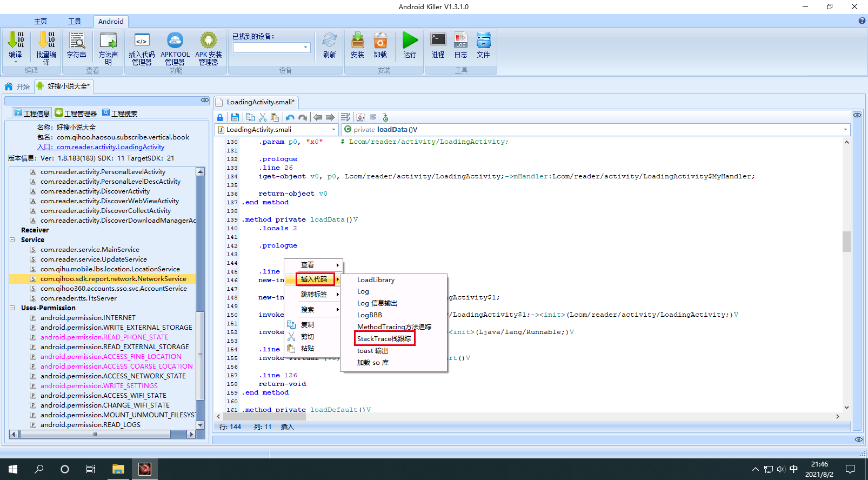
Task: Click the scissors cut icon in editor toolbar
Action: pyautogui.click(x=263, y=117)
